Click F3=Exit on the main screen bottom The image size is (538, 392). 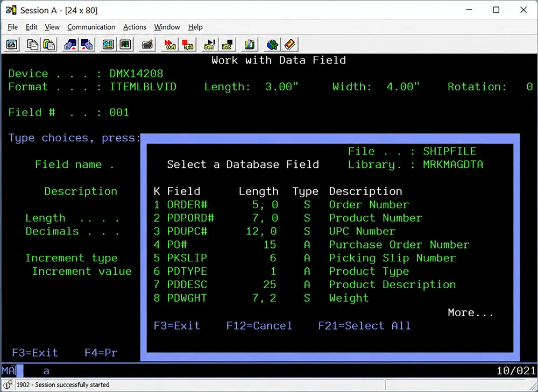point(35,353)
